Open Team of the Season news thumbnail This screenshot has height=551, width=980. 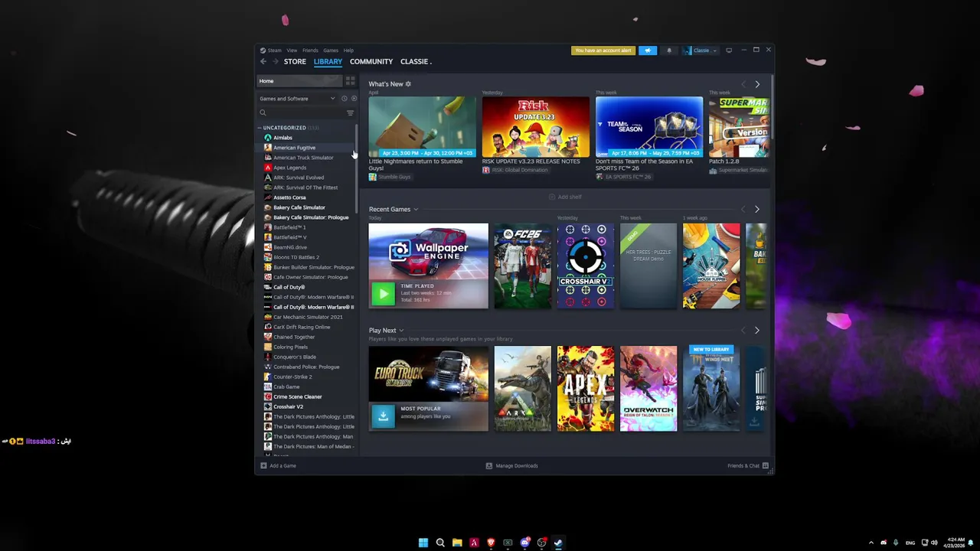(x=649, y=126)
